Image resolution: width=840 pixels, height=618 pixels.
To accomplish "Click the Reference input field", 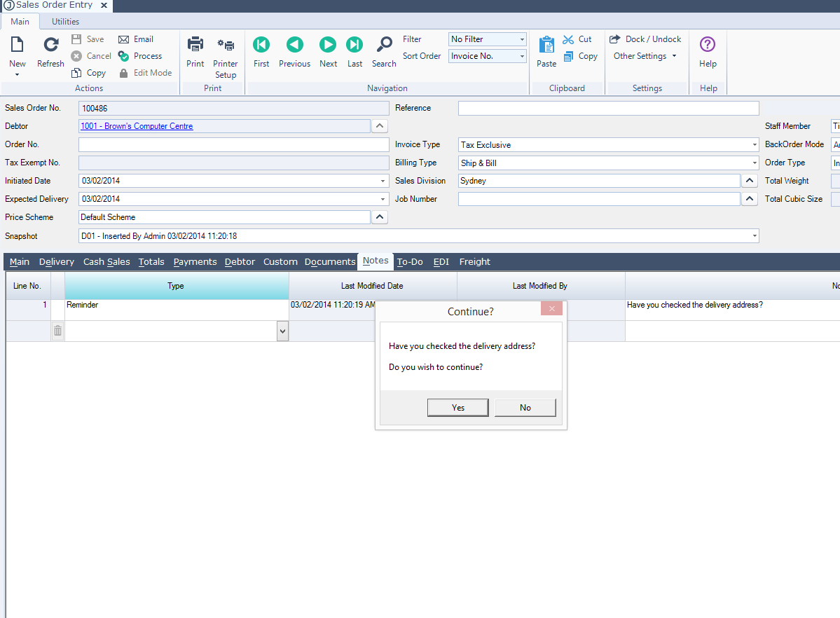I will [x=608, y=108].
